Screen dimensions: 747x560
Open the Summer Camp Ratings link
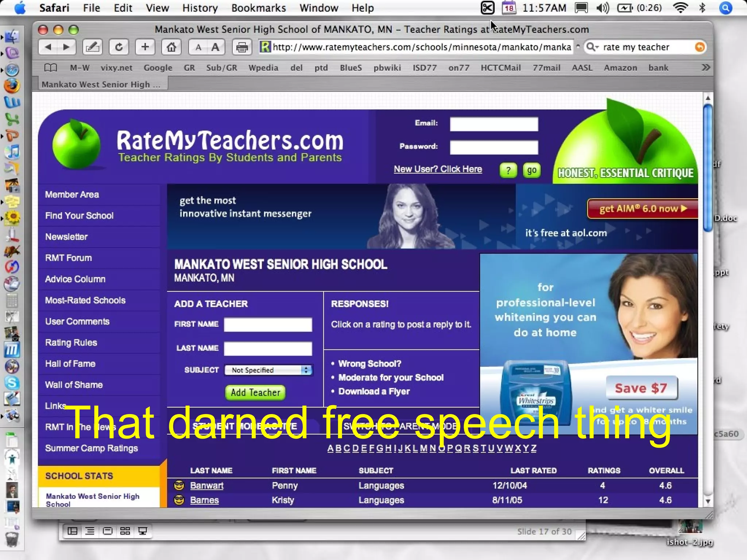click(x=91, y=448)
